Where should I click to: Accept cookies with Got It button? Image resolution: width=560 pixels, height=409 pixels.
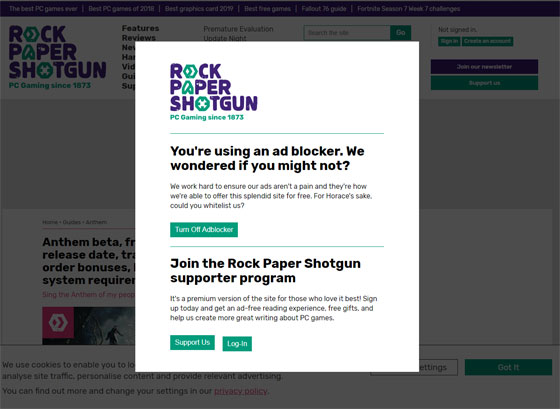(x=508, y=367)
